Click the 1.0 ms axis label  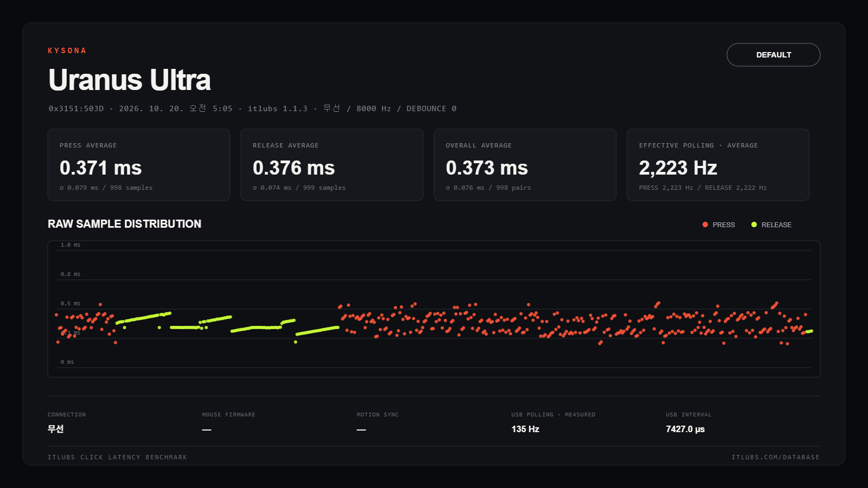[71, 245]
